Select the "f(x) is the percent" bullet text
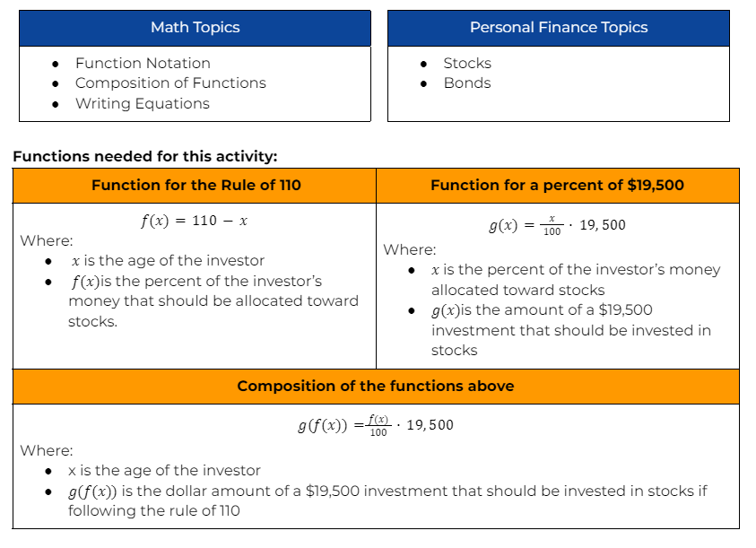 tap(213, 301)
